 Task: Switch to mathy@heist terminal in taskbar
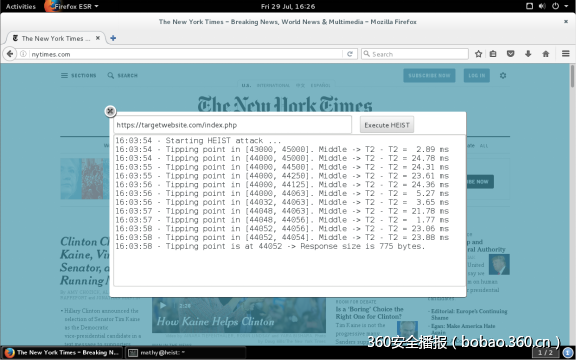186,353
